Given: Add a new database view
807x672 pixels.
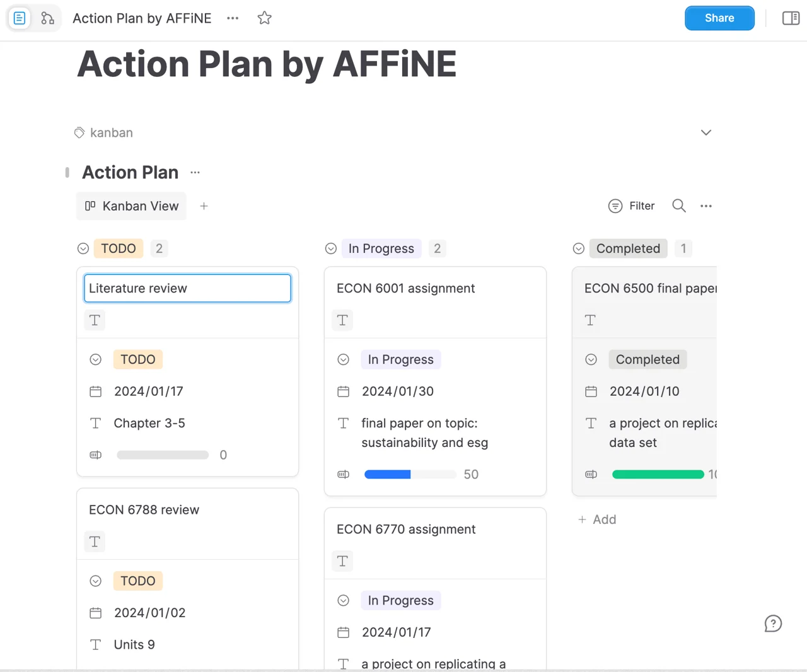Looking at the screenshot, I should 204,206.
